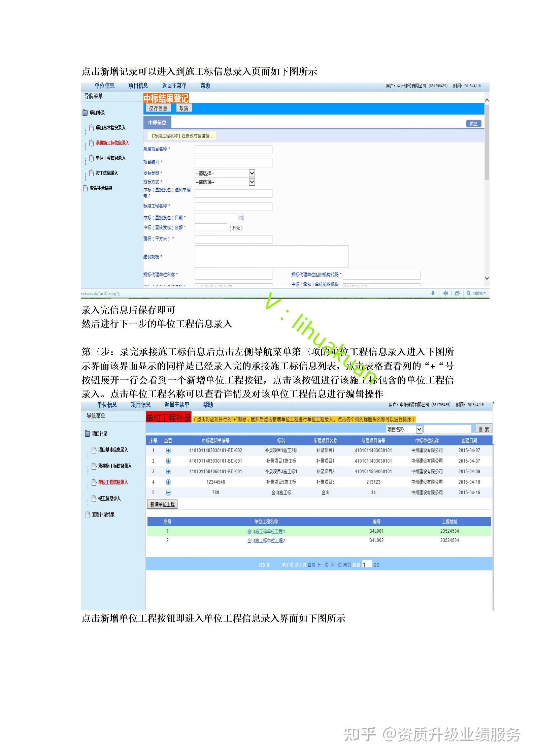Screen dimensions: 534x756
Task: Open 项目信息 menu in 单位工程补录 screenshot
Action: point(141,405)
